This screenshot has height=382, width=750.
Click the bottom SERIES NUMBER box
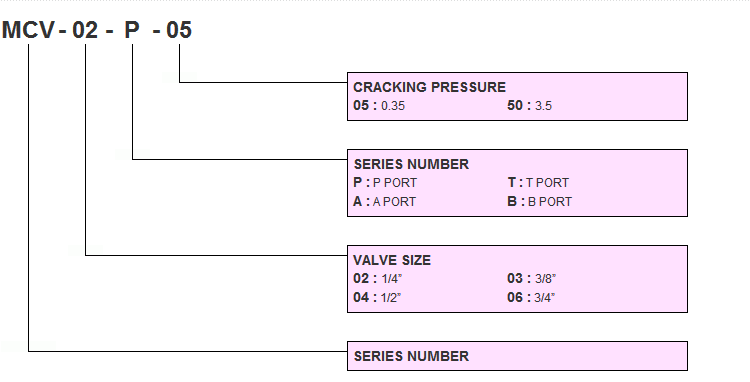pyautogui.click(x=517, y=356)
